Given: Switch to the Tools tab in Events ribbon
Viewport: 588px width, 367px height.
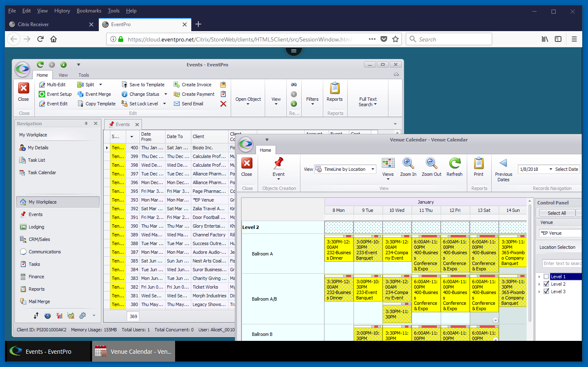Looking at the screenshot, I should pyautogui.click(x=84, y=75).
